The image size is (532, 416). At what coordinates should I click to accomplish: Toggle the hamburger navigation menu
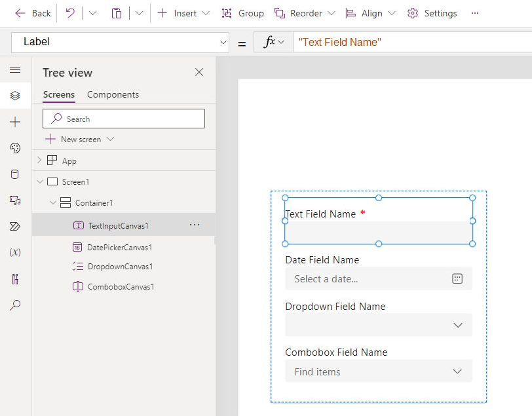coord(15,70)
